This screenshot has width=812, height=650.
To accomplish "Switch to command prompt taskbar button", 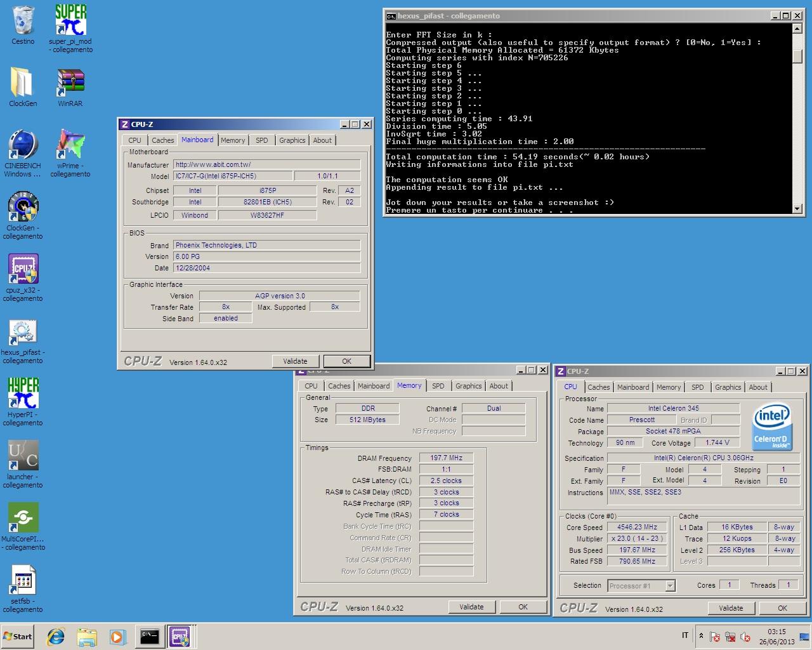I will [150, 636].
